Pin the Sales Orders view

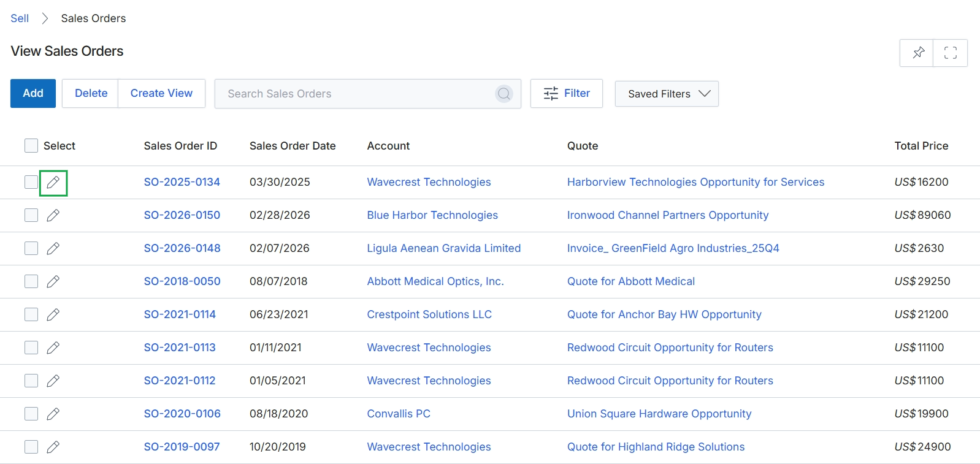(917, 53)
